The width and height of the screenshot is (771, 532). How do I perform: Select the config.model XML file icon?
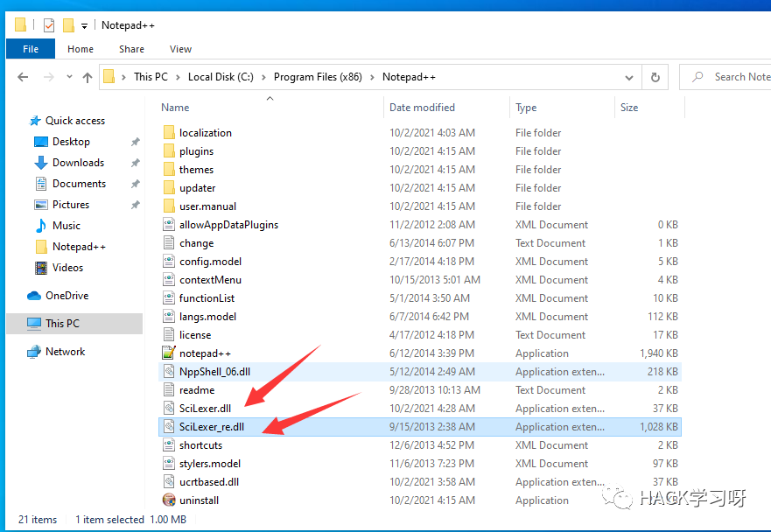tap(169, 262)
